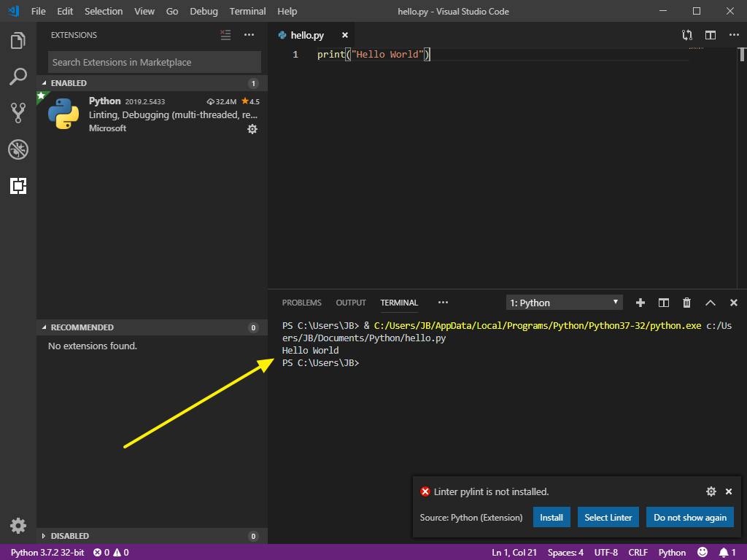Image resolution: width=747 pixels, height=560 pixels.
Task: Open the feedback smiley in the status bar
Action: pos(702,552)
